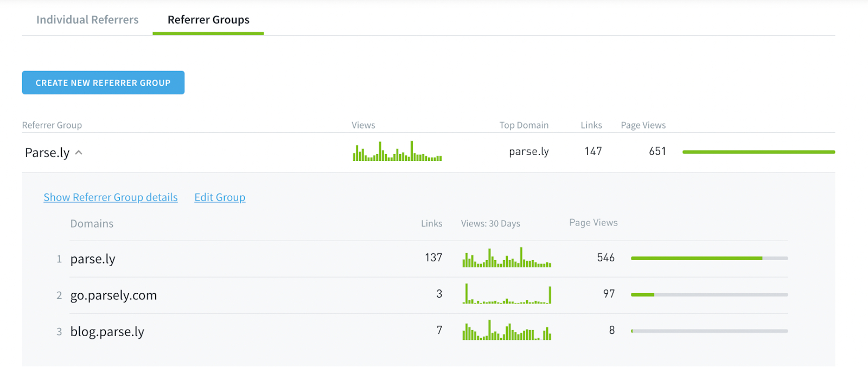Click Create New Referrer Group button
The height and width of the screenshot is (367, 868).
click(103, 82)
